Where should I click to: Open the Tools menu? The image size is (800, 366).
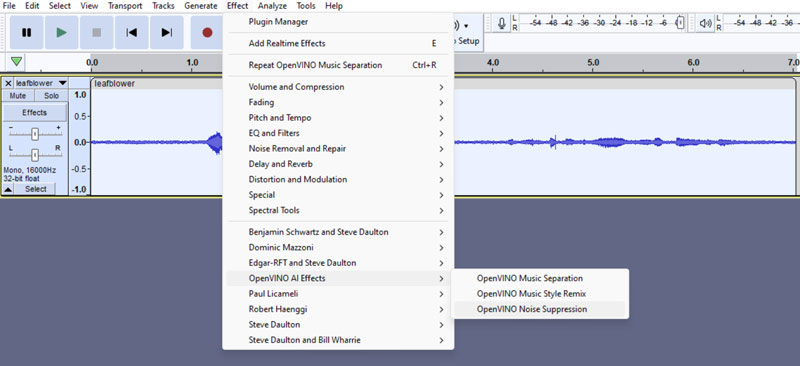[x=306, y=6]
